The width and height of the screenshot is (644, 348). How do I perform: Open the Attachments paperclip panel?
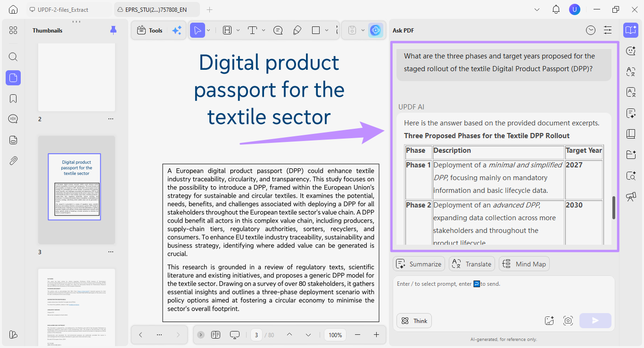pyautogui.click(x=13, y=161)
